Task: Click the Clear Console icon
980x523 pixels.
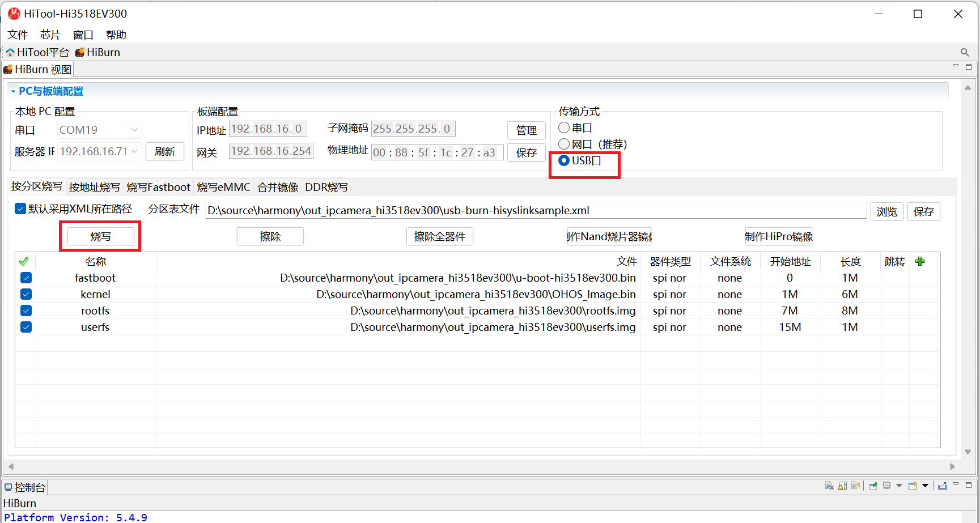Action: 829,486
